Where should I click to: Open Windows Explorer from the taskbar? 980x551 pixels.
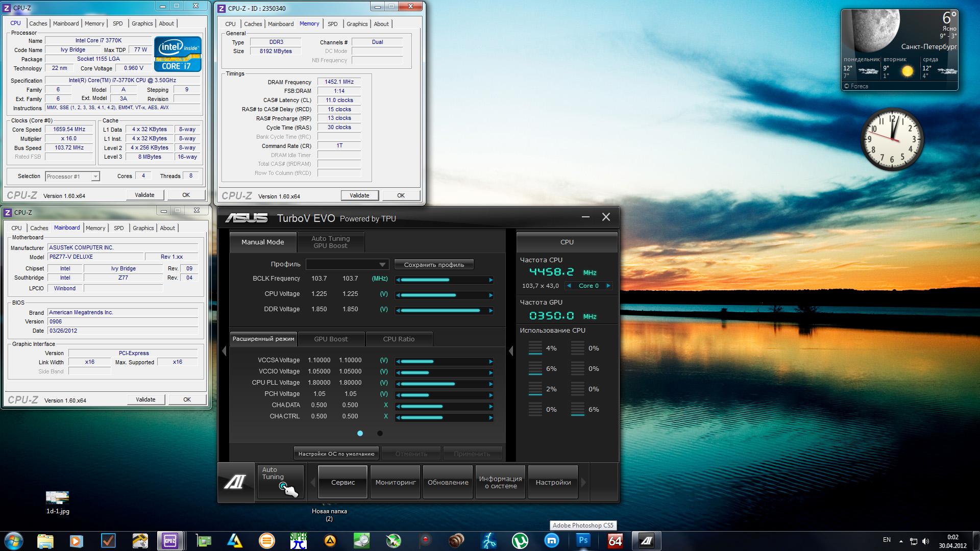coord(45,541)
